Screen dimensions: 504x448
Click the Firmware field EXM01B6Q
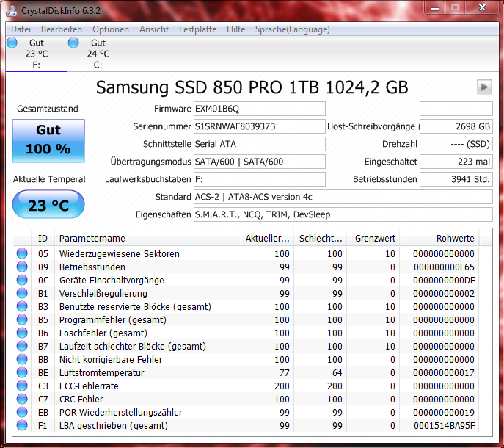point(260,109)
